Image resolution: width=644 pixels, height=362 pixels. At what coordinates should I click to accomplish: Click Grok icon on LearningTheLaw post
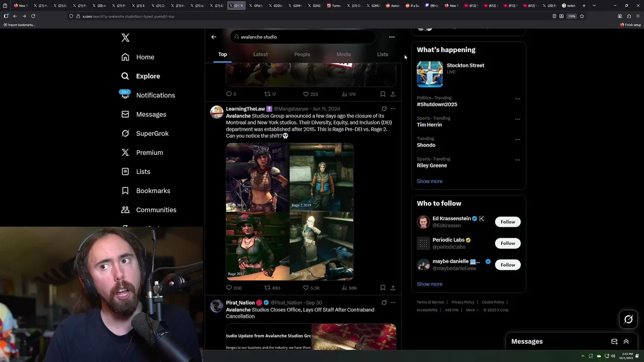coord(384,109)
